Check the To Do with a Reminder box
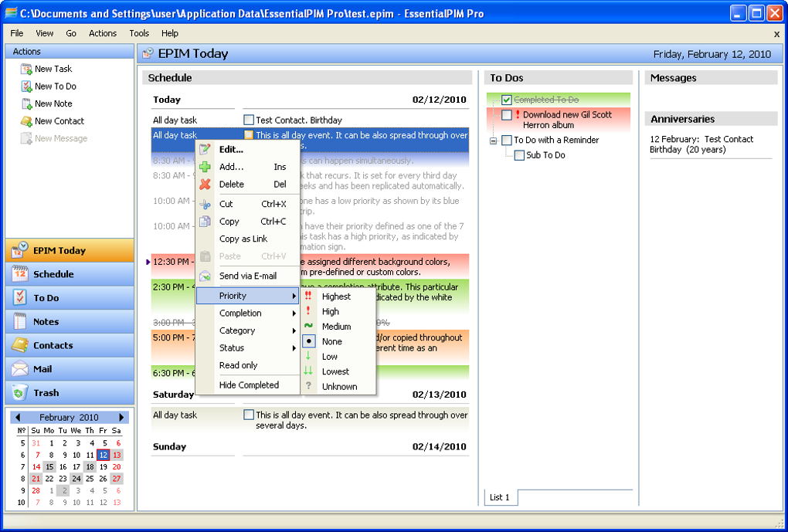 (x=507, y=141)
